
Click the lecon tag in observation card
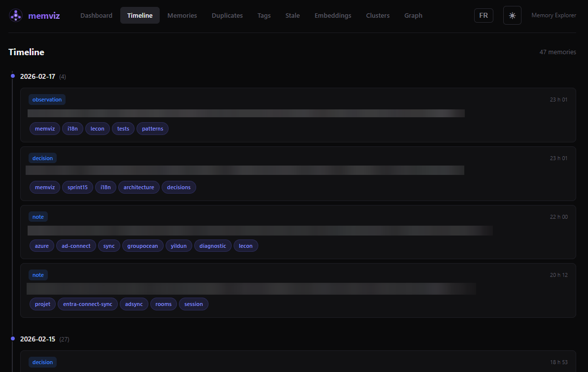point(98,129)
